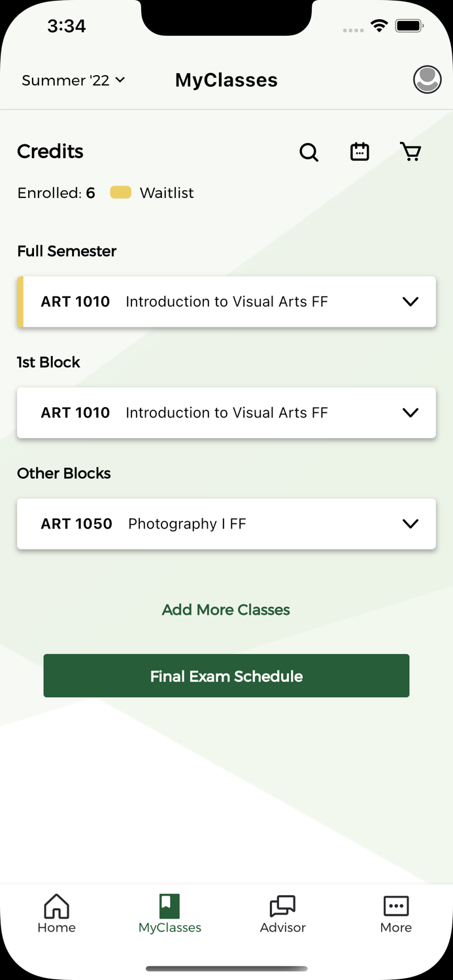Screen dimensions: 453x980
Task: Expand the ART 1010 1st Block card
Action: click(x=411, y=412)
